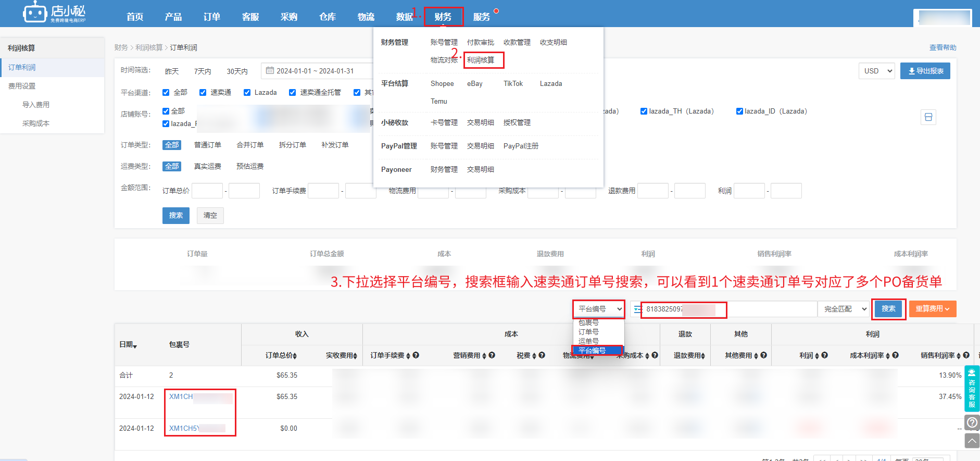The height and width of the screenshot is (461, 980).
Task: Click the help icon next to 利润 column
Action: click(824, 355)
